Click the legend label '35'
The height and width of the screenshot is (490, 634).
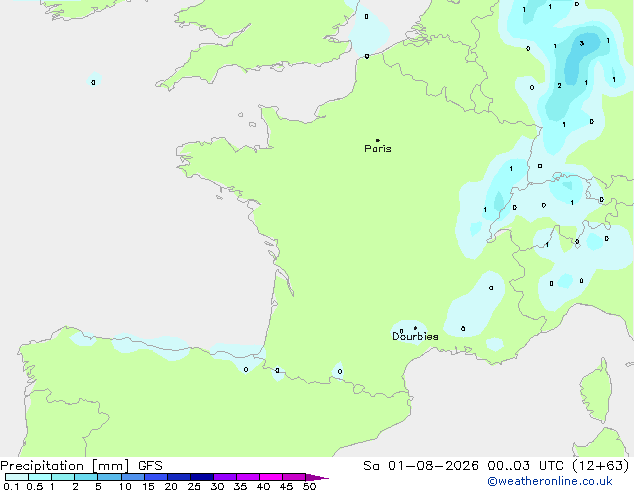[x=240, y=486]
